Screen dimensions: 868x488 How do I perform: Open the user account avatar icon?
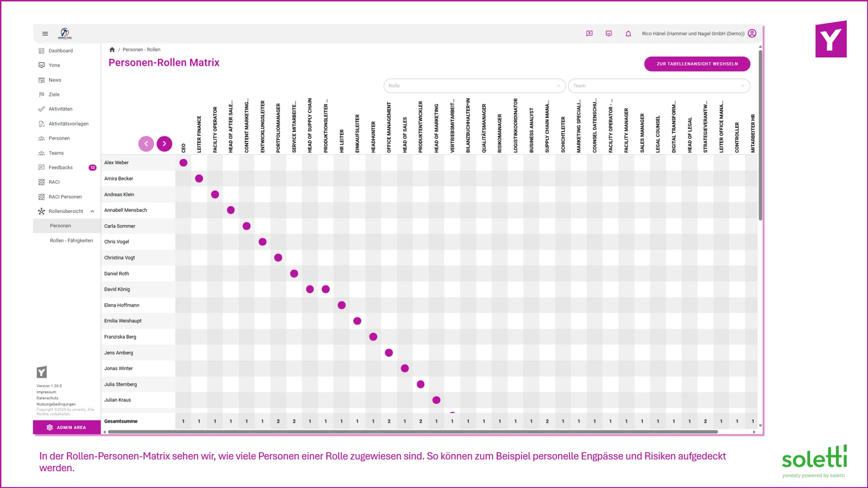pos(752,33)
